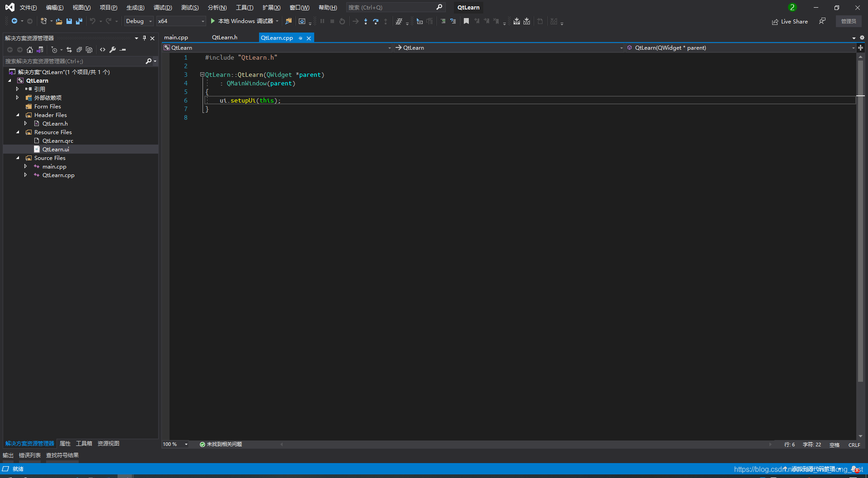Open file with the folder icon

click(59, 21)
